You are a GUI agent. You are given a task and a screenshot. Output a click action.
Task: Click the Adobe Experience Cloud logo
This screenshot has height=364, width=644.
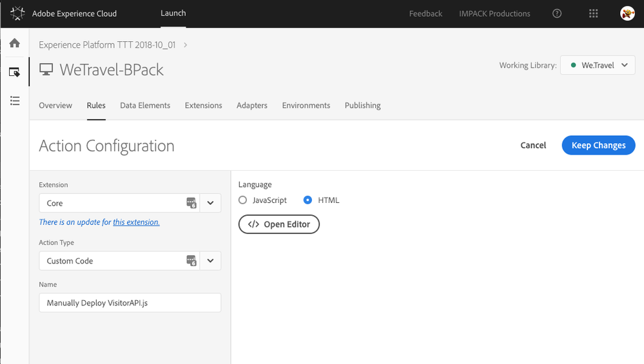(17, 13)
